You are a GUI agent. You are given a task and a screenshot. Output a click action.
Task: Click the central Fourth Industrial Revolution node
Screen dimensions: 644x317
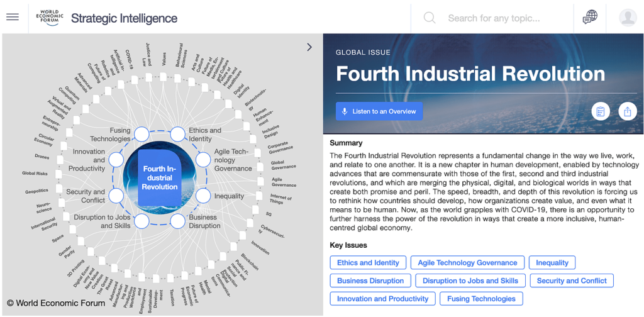[x=160, y=178]
